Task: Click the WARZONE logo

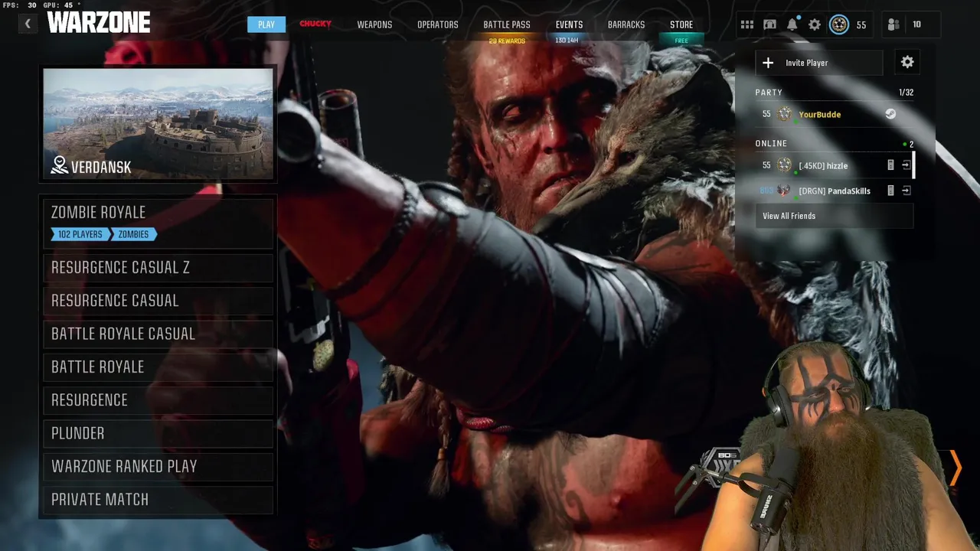Action: [99, 23]
